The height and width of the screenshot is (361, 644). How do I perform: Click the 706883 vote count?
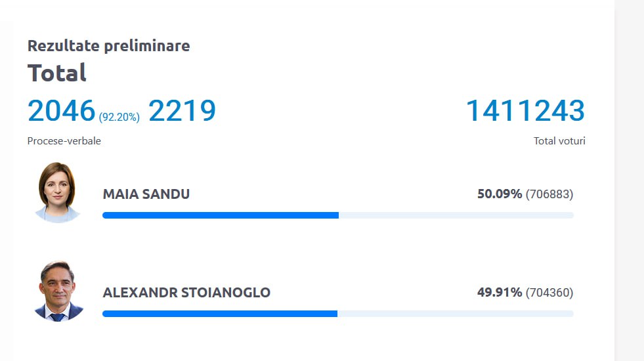(x=549, y=194)
